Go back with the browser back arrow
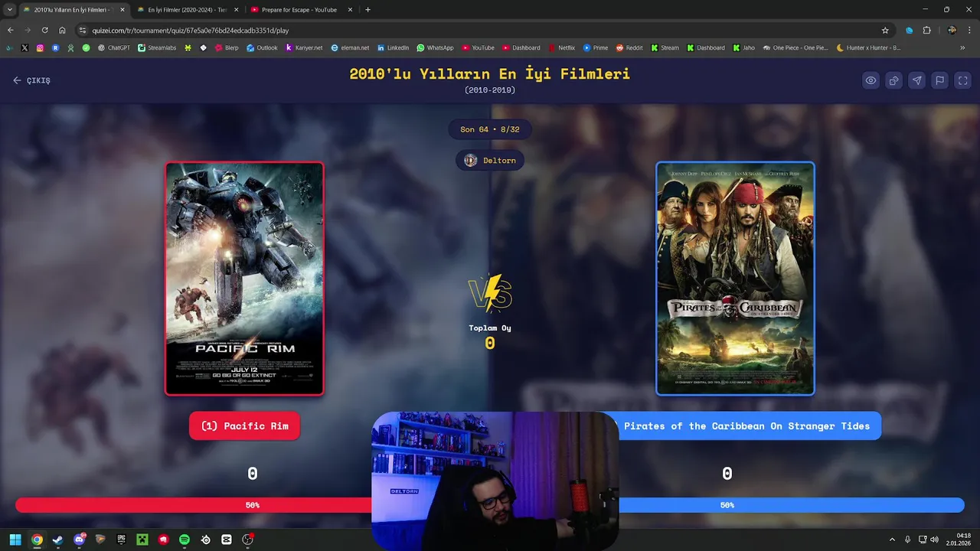This screenshot has width=980, height=551. point(10,31)
